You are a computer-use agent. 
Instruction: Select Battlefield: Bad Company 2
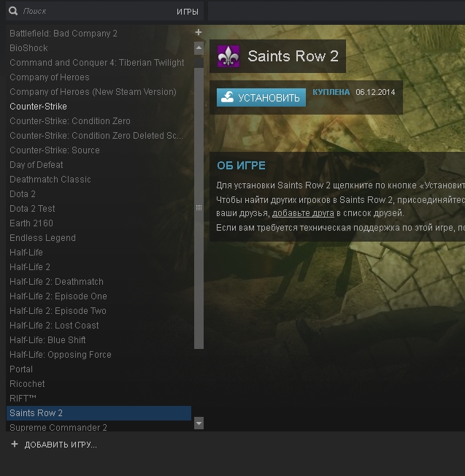(99, 33)
